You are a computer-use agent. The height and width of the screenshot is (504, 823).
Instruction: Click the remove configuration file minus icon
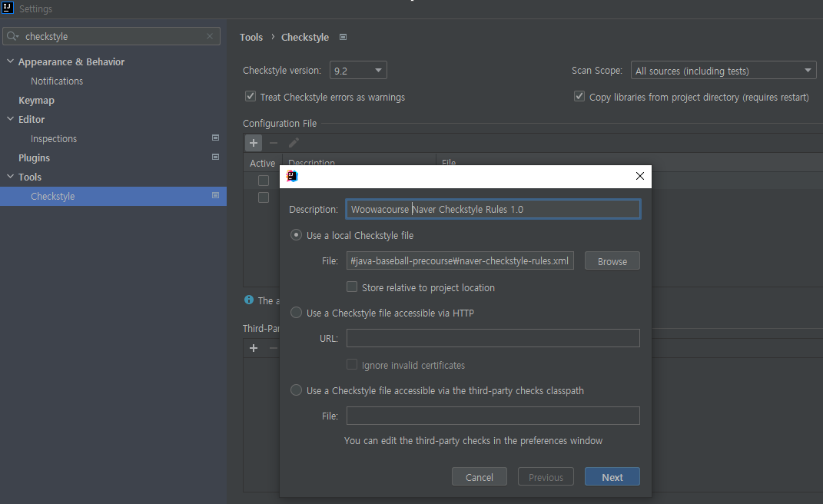click(x=274, y=143)
